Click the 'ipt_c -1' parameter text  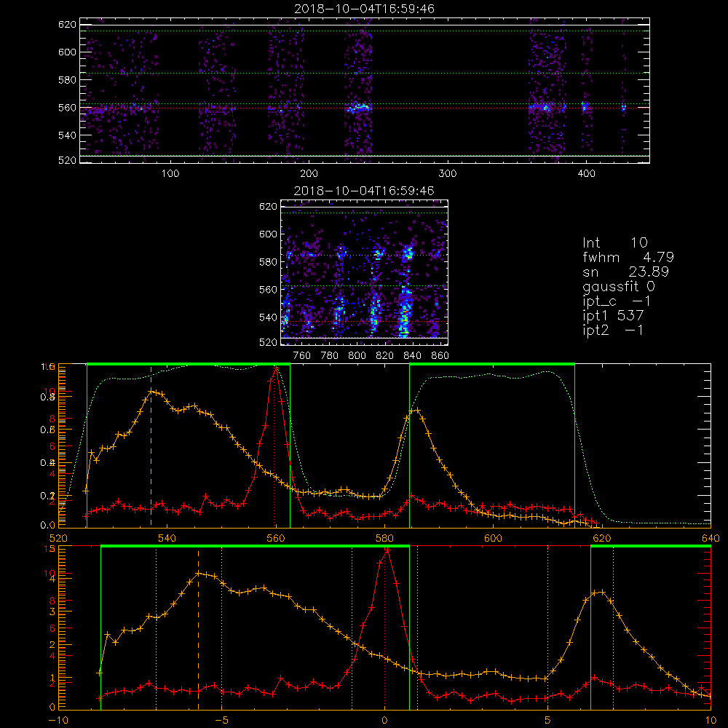pyautogui.click(x=617, y=301)
